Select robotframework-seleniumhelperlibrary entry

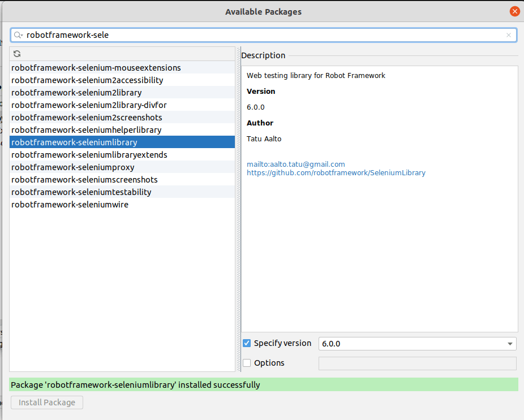pyautogui.click(x=86, y=130)
